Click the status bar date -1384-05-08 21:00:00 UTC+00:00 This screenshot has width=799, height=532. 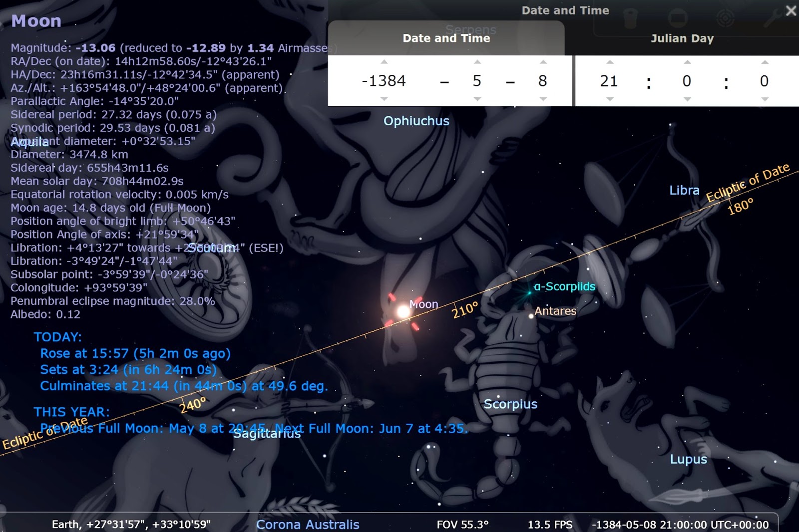coord(680,525)
